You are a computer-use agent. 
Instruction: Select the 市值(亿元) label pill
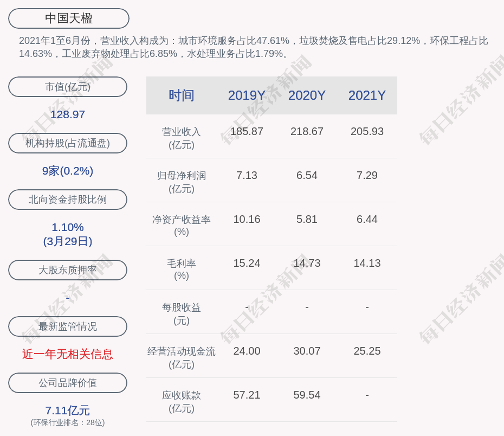coord(68,87)
